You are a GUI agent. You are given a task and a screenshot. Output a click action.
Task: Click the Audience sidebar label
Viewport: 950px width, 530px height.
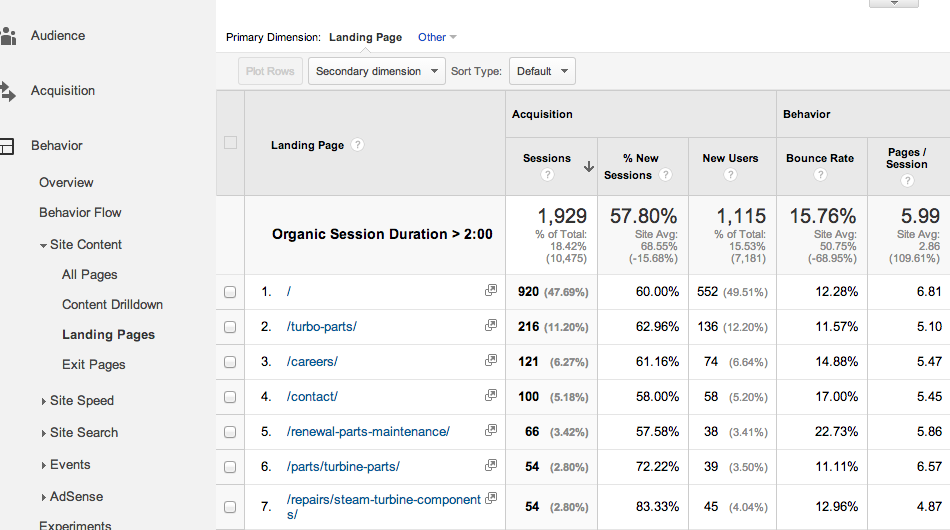(58, 36)
